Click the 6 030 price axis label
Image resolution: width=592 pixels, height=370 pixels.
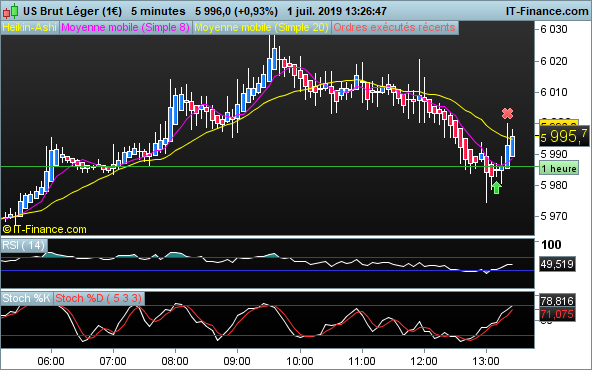click(x=554, y=29)
